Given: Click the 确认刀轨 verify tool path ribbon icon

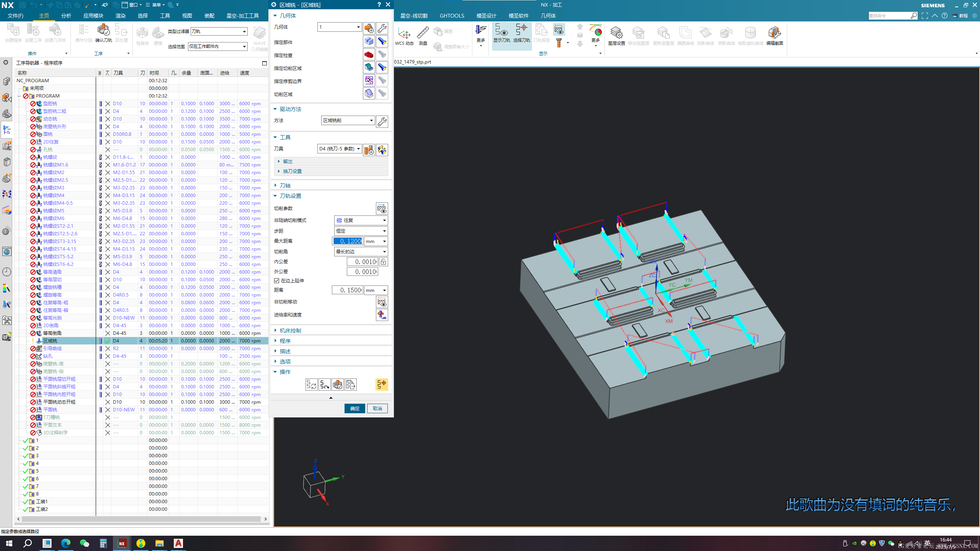Looking at the screenshot, I should point(103,33).
